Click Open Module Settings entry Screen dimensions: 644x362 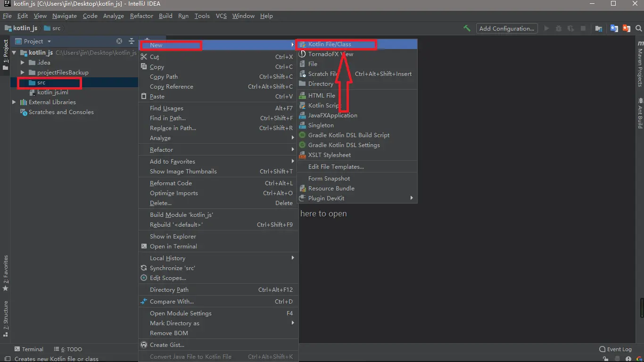pyautogui.click(x=218, y=313)
